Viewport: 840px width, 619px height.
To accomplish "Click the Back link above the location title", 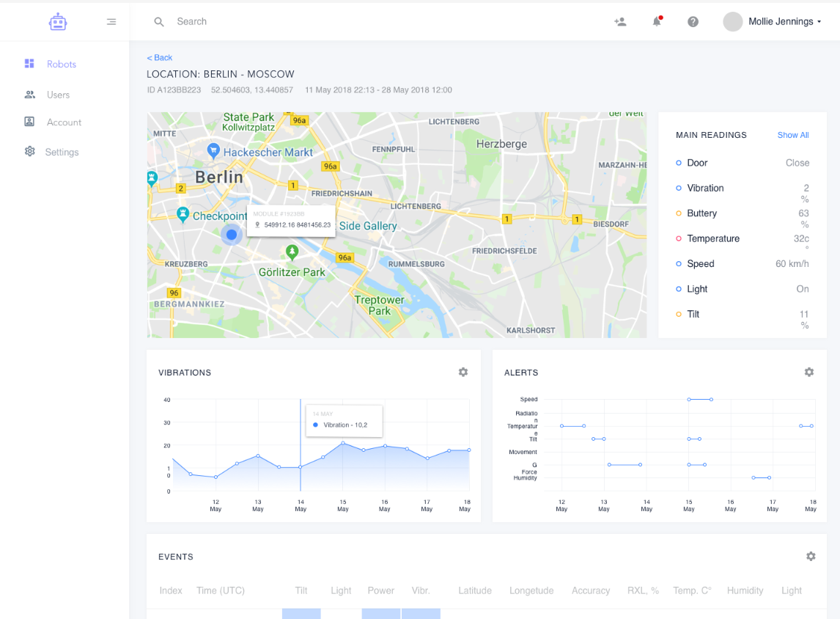I will [x=160, y=57].
